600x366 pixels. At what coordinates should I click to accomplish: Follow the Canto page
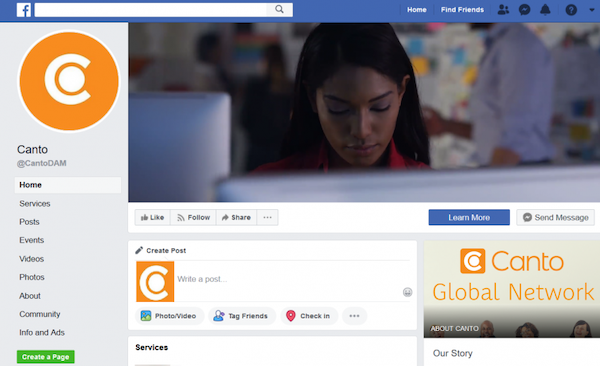tap(193, 217)
